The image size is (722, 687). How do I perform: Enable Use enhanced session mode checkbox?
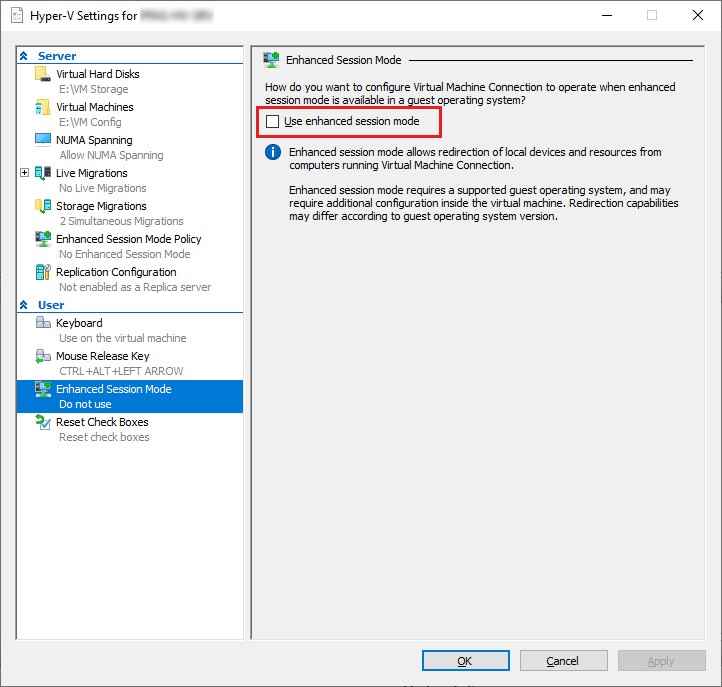coord(273,121)
